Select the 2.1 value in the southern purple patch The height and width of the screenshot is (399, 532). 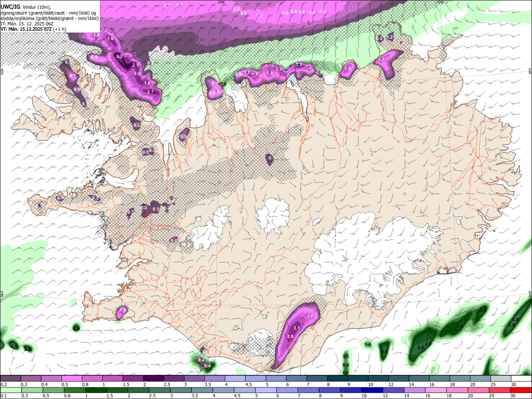297,328
